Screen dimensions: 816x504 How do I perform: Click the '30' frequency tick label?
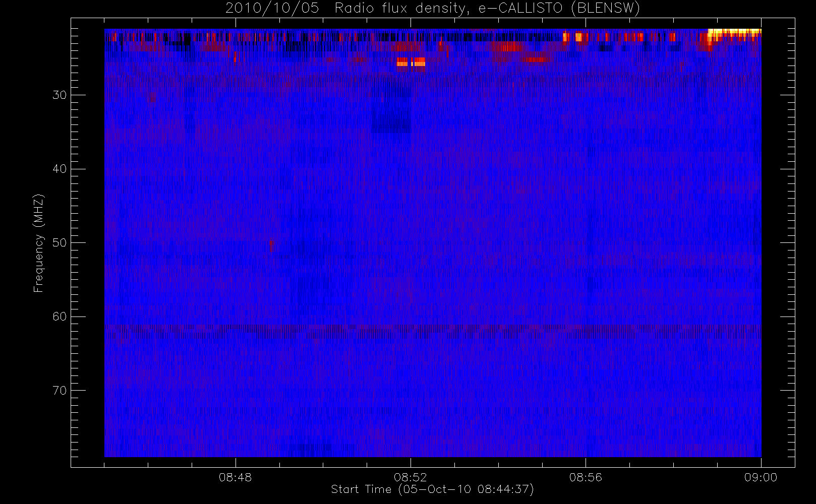pyautogui.click(x=60, y=95)
